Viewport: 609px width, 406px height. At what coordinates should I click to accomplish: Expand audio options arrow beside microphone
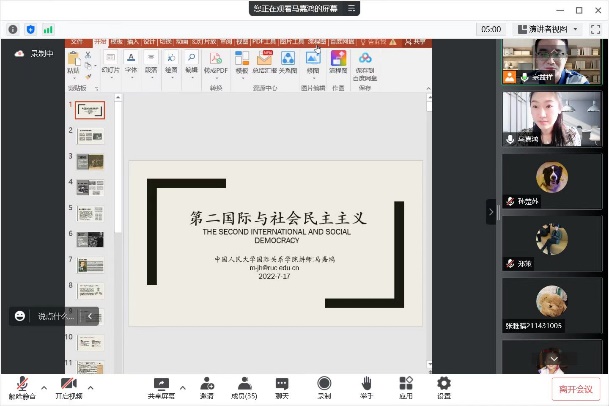pos(43,387)
